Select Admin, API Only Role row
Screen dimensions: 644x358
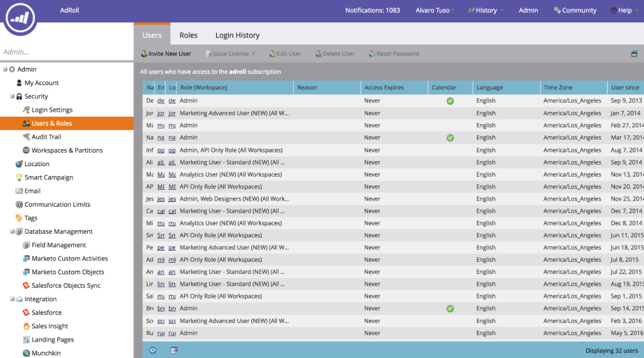coord(393,150)
